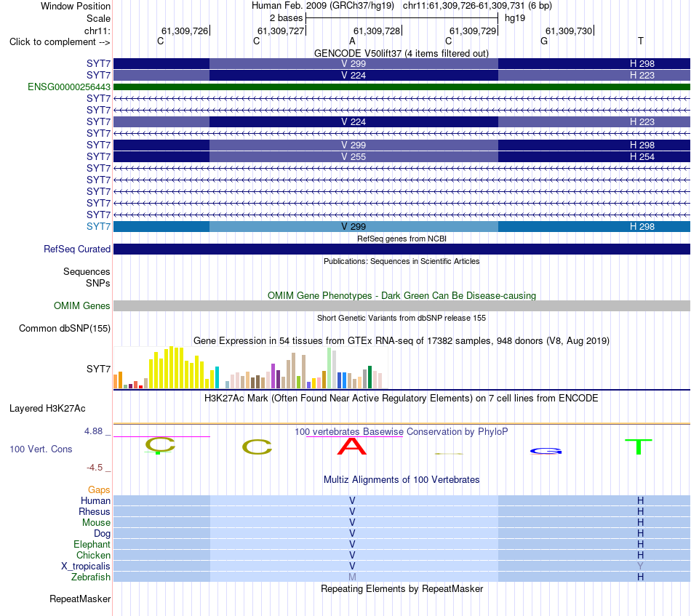Screen dimensions: 691x616
Task: Click the SYT7 GTEx expression bar chart
Action: pyautogui.click(x=250, y=367)
